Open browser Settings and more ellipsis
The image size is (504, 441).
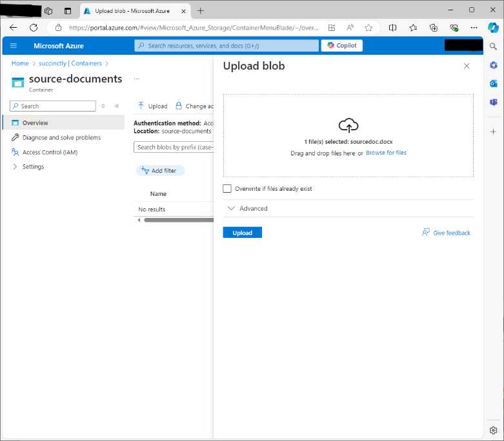474,28
